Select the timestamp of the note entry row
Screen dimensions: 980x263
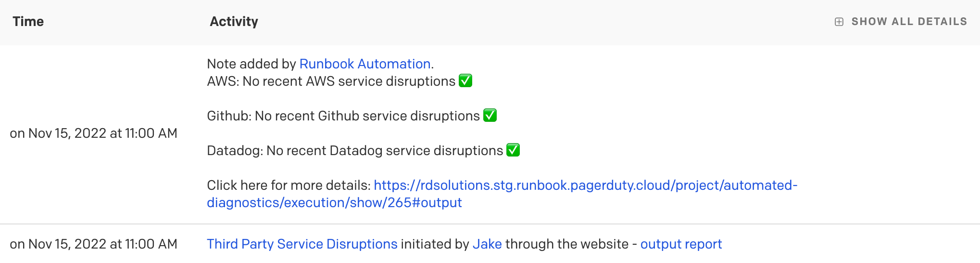pos(94,133)
